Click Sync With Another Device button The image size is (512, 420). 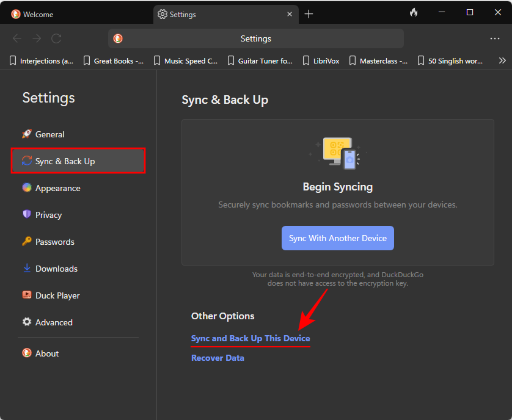point(338,238)
